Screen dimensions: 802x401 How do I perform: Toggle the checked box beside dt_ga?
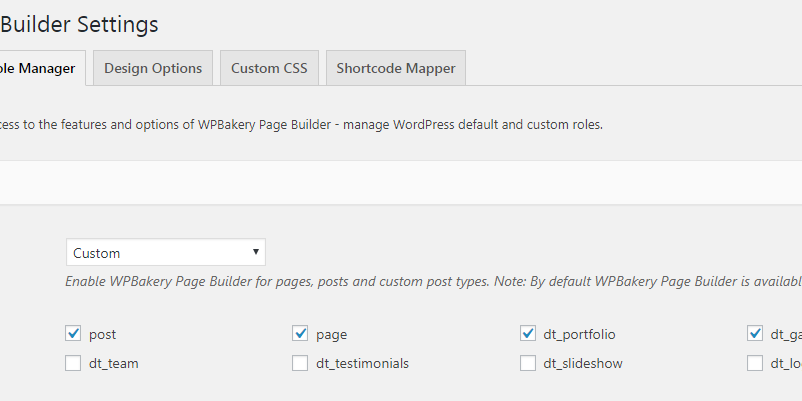click(x=755, y=333)
